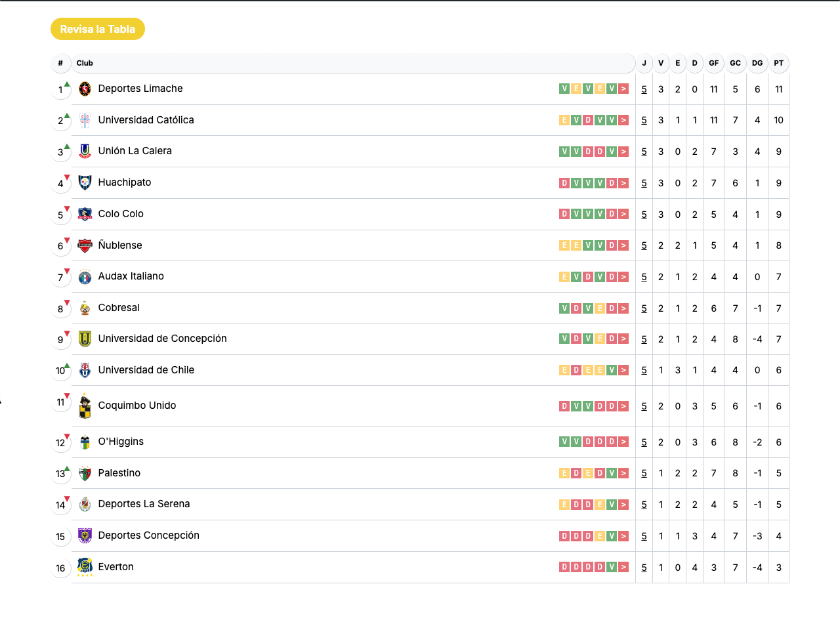Viewport: 840px width, 626px height.
Task: Click the Audax Italiano crest icon
Action: [85, 277]
